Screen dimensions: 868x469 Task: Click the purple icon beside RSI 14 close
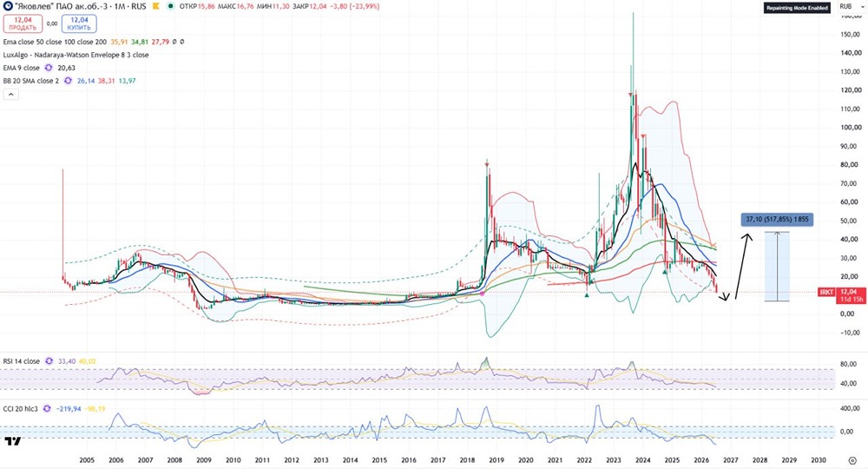click(x=49, y=361)
